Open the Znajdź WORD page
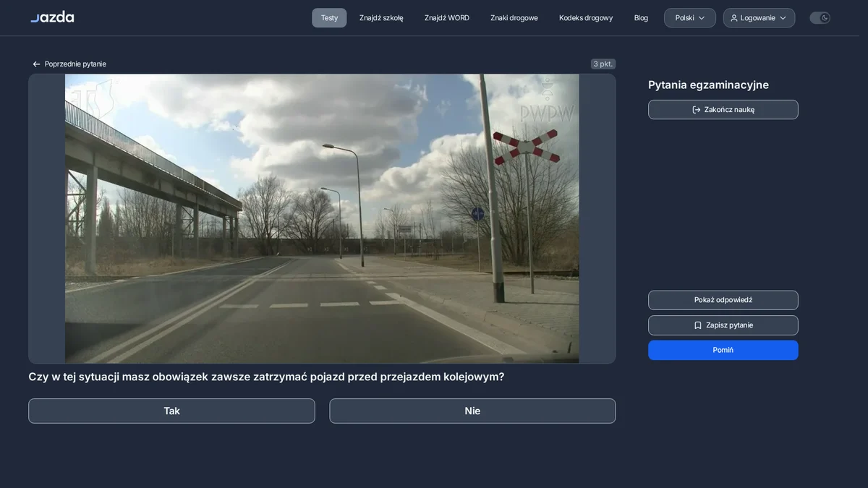The height and width of the screenshot is (488, 868). [447, 18]
